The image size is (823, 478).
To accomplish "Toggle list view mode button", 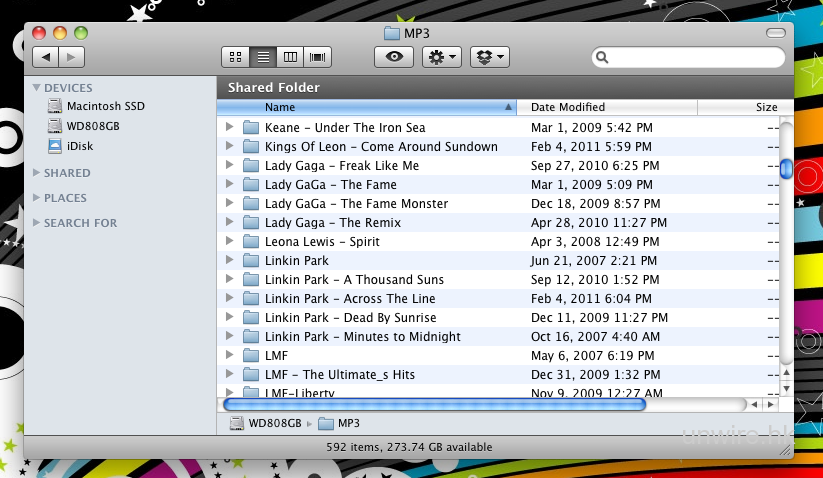I will tap(263, 57).
